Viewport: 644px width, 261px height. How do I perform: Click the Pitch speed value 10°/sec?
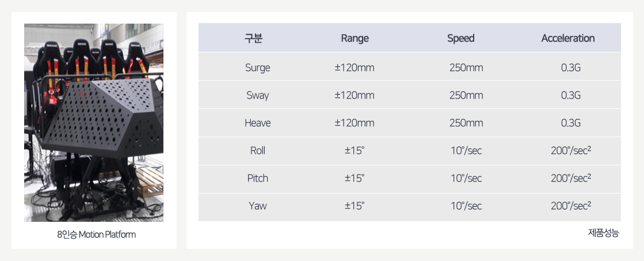[x=466, y=178]
